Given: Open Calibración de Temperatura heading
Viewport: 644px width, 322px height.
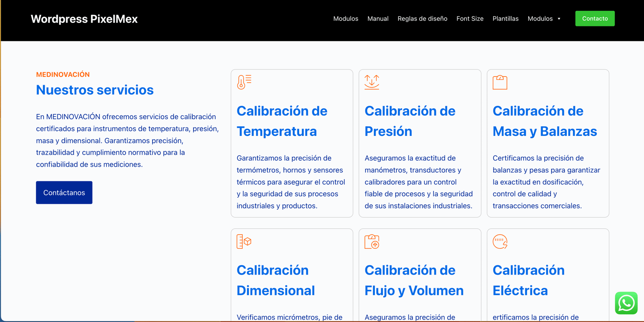Looking at the screenshot, I should coord(282,121).
